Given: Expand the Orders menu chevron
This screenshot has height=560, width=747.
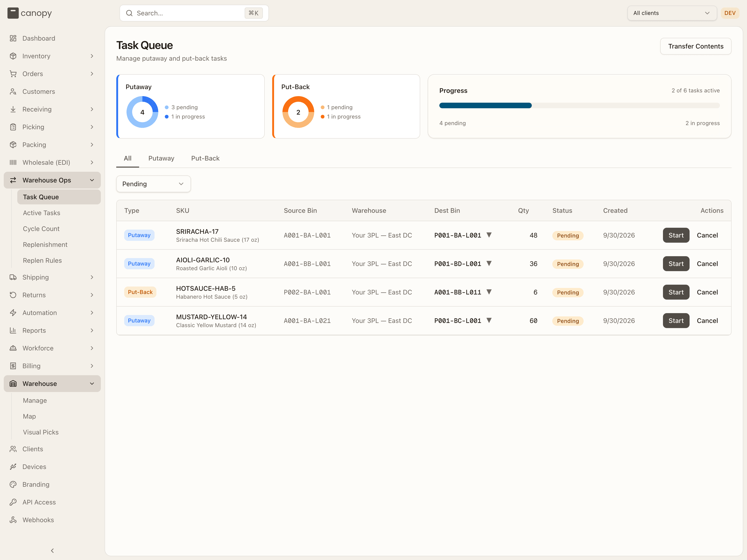Looking at the screenshot, I should (92, 73).
